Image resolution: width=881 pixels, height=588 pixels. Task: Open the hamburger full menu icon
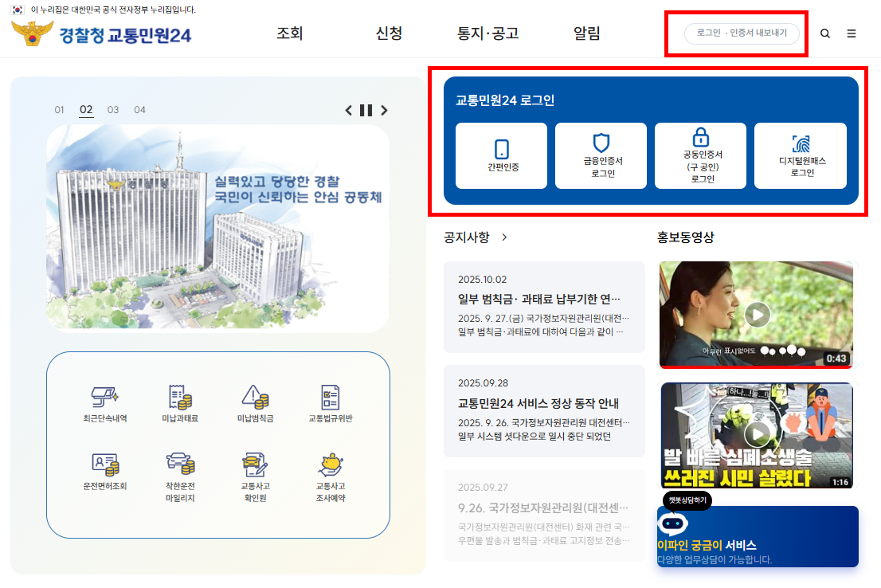[852, 33]
